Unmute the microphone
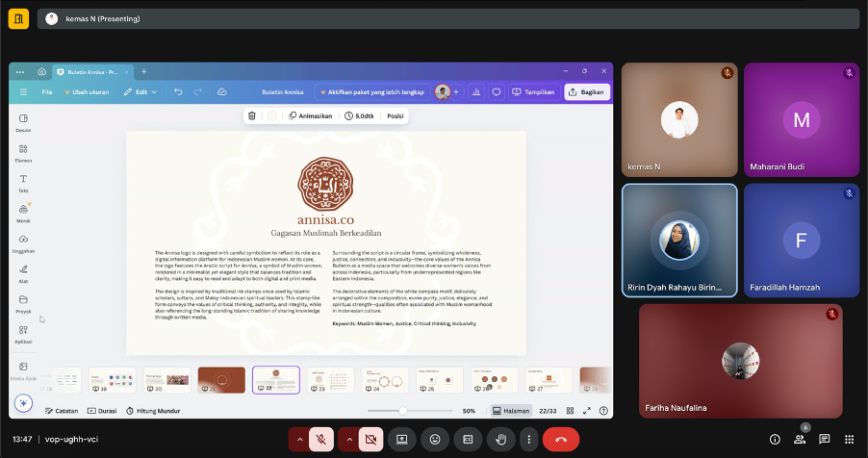Screen dimensions: 868x458 pos(322,439)
